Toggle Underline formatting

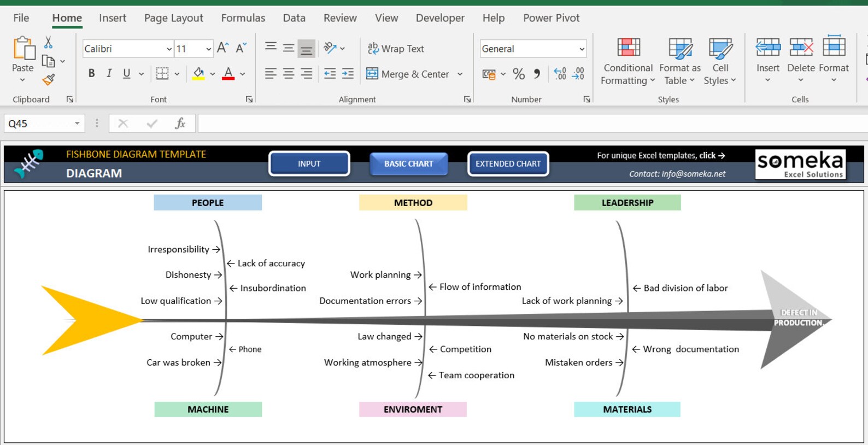pyautogui.click(x=127, y=74)
